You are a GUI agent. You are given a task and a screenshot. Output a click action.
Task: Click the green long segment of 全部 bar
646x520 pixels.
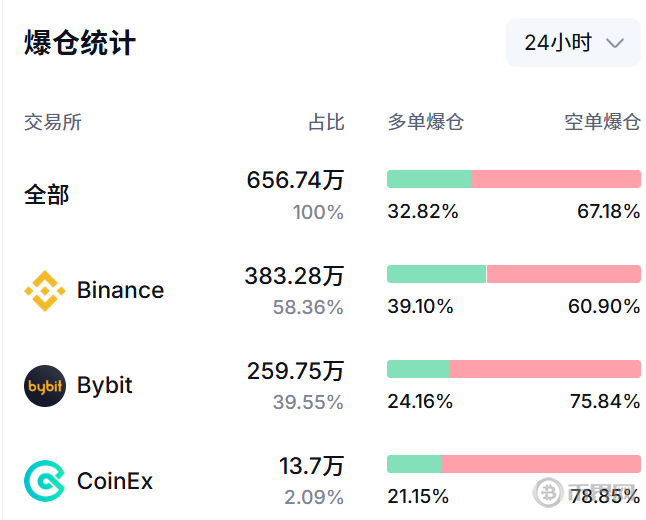coord(429,179)
